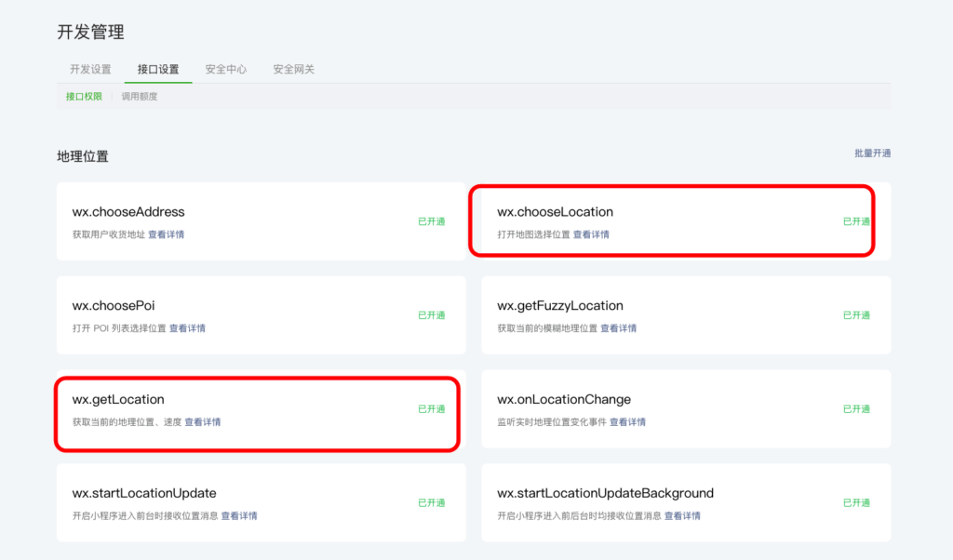Screen dimensions: 953x560
Task: View details for wx.onLocationChange
Action: (x=626, y=422)
